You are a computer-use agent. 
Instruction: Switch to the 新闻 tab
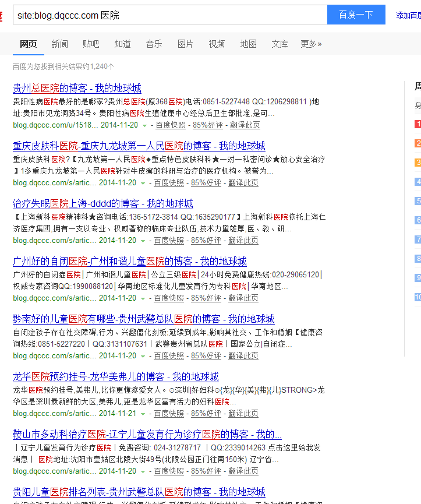[60, 44]
